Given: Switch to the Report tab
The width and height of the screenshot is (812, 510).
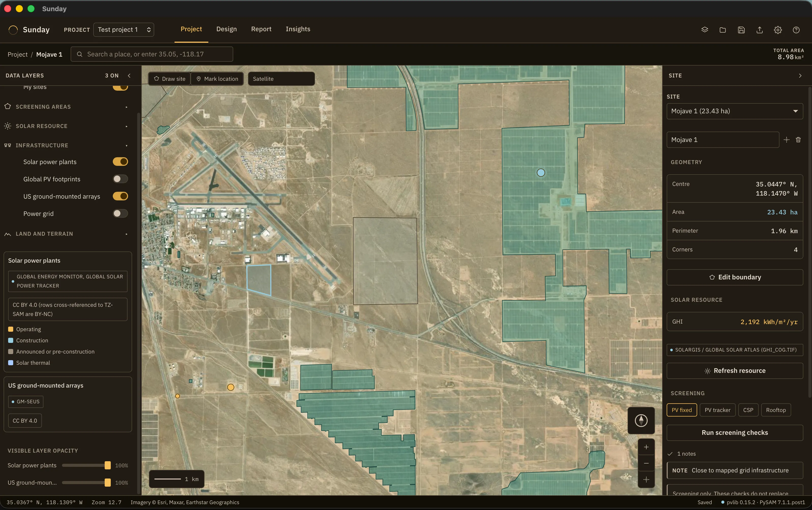Looking at the screenshot, I should (261, 29).
